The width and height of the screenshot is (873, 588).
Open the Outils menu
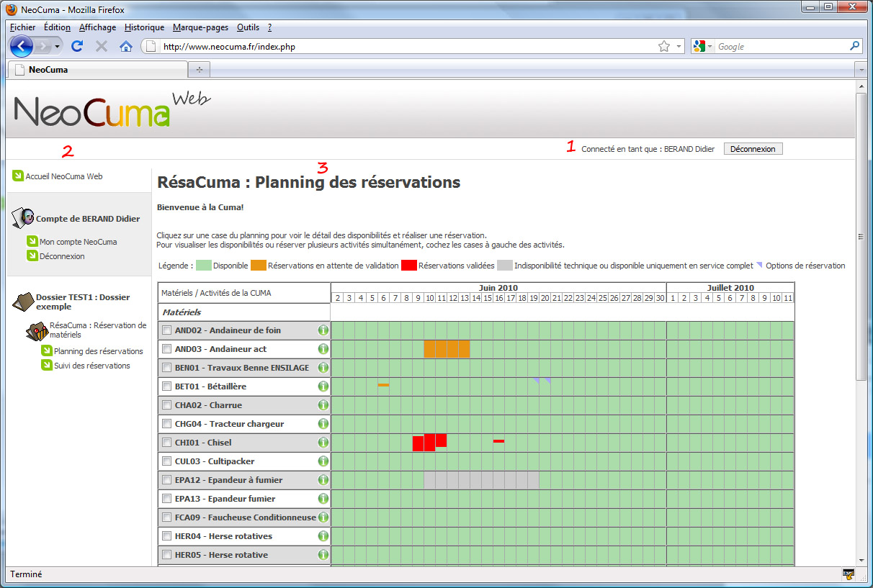(x=248, y=27)
